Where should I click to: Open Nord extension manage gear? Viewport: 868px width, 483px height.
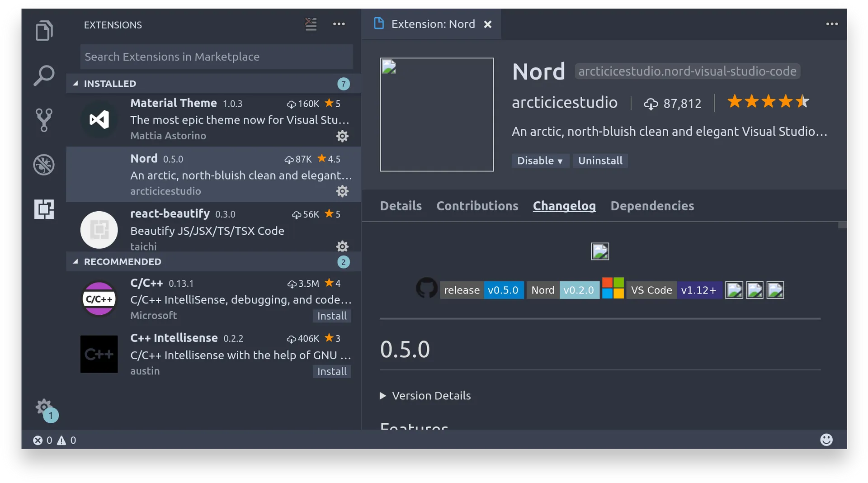[342, 191]
